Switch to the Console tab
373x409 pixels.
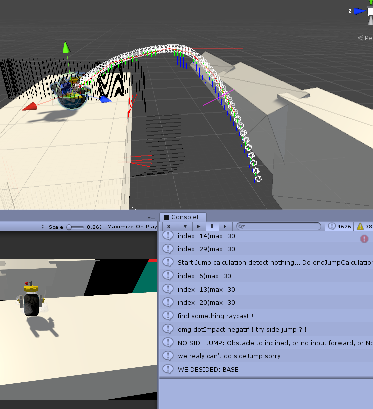pyautogui.click(x=183, y=217)
